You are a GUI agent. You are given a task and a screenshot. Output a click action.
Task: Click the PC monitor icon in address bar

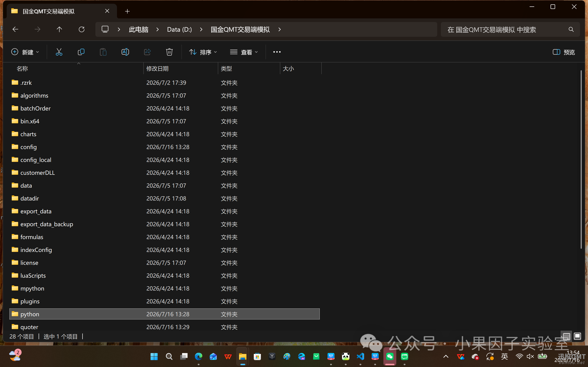[x=105, y=29]
